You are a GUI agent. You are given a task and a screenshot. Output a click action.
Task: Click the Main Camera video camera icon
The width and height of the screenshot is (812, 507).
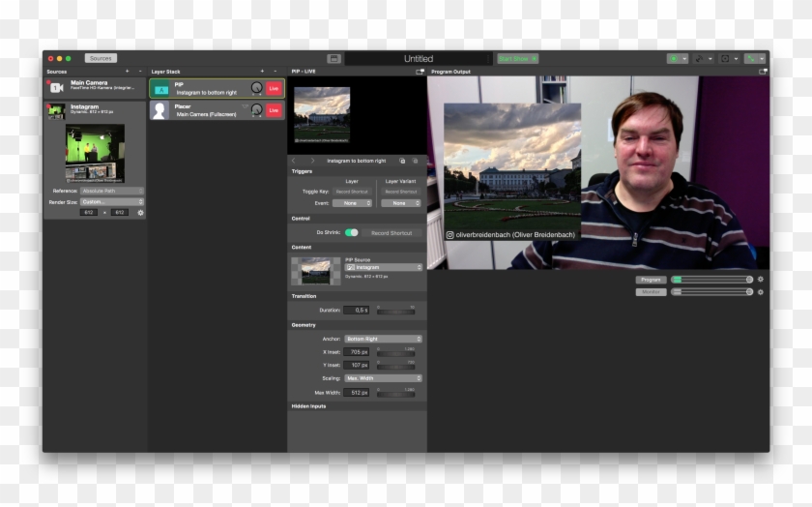(x=56, y=88)
